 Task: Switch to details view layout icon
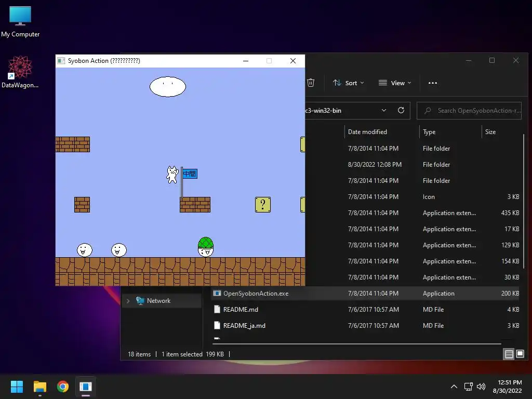[x=509, y=354]
